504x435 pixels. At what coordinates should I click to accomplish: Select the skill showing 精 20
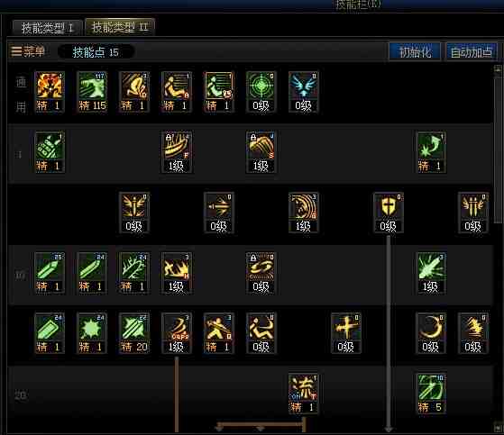(x=134, y=333)
